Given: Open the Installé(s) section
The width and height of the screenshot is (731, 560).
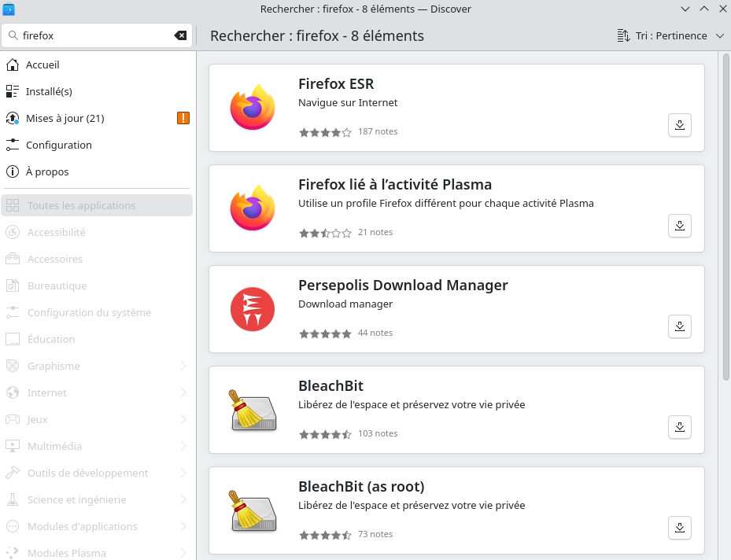Looking at the screenshot, I should pos(49,91).
